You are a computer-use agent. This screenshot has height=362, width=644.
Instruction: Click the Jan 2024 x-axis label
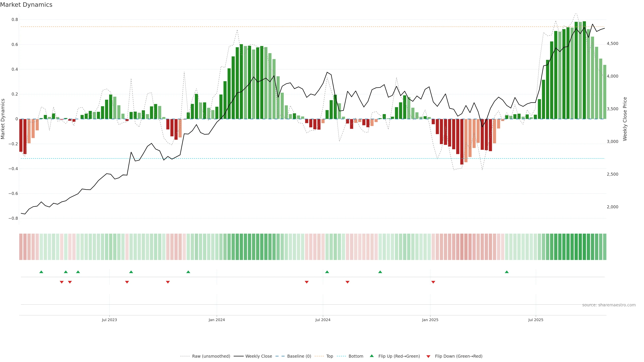pyautogui.click(x=217, y=320)
